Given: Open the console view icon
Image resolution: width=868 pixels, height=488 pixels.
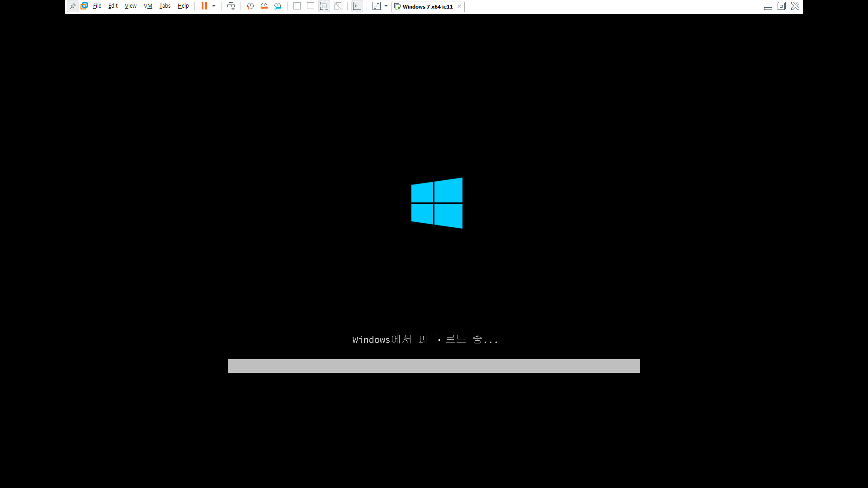Looking at the screenshot, I should coord(357,6).
